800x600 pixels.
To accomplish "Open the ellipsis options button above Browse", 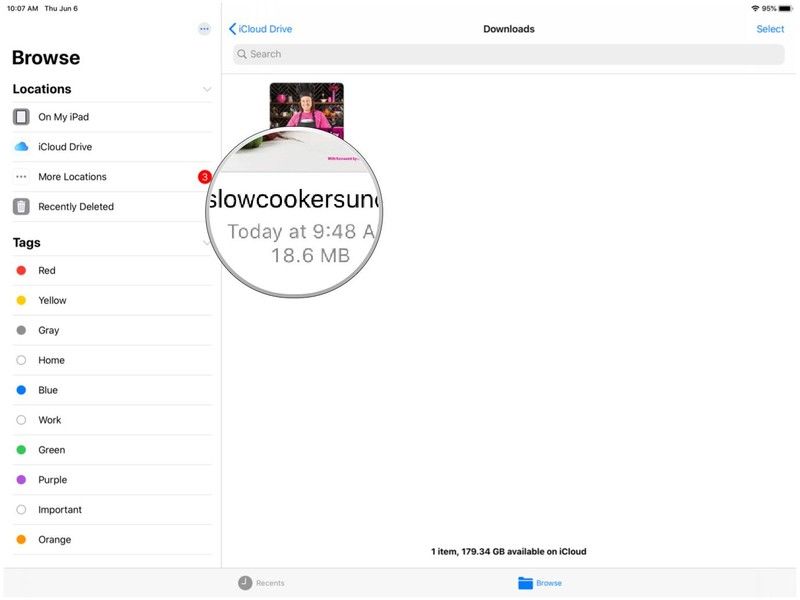I will coord(204,29).
